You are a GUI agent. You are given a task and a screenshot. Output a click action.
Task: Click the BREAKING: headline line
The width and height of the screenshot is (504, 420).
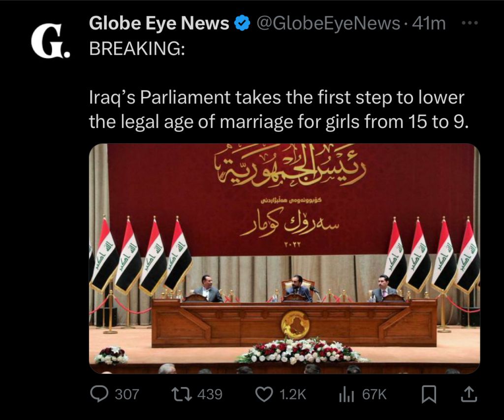(x=137, y=49)
